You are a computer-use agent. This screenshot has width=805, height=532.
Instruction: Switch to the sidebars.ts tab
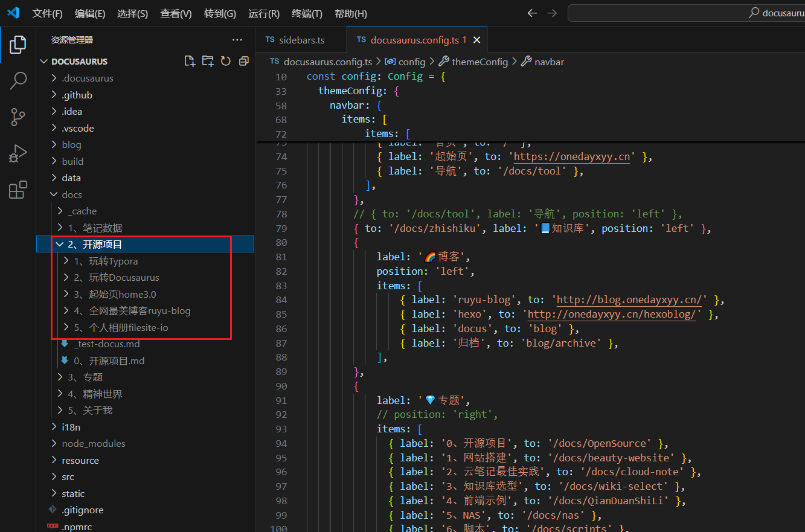[301, 40]
